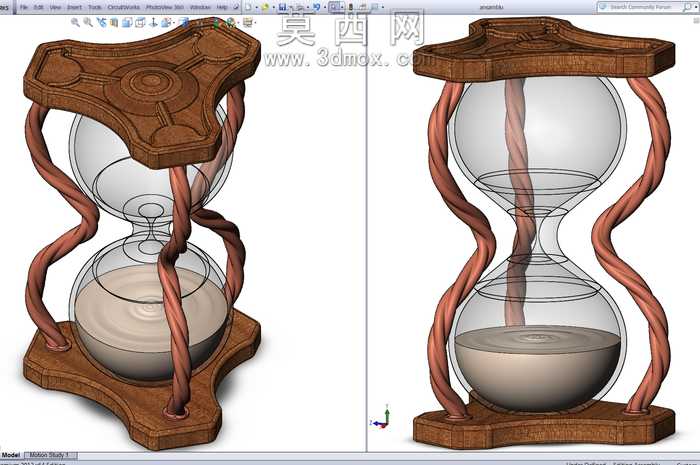
Task: Click Previous View icon
Action: coord(101,22)
